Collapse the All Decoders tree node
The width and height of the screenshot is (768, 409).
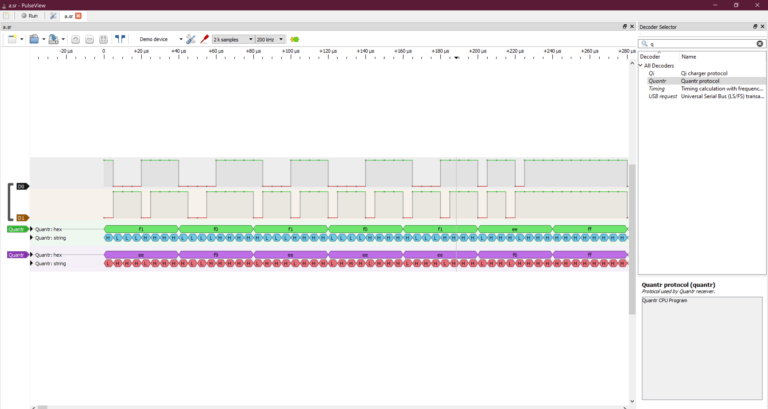pos(641,66)
